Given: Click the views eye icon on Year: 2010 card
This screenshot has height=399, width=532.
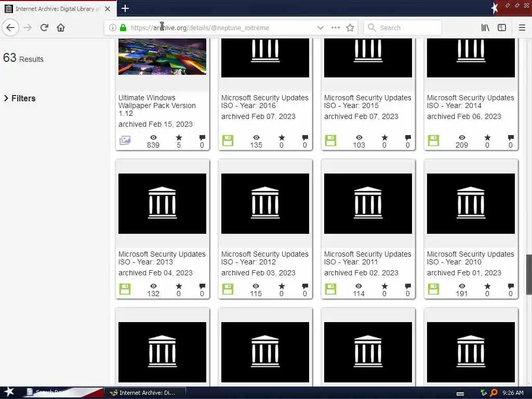Looking at the screenshot, I should [x=462, y=286].
